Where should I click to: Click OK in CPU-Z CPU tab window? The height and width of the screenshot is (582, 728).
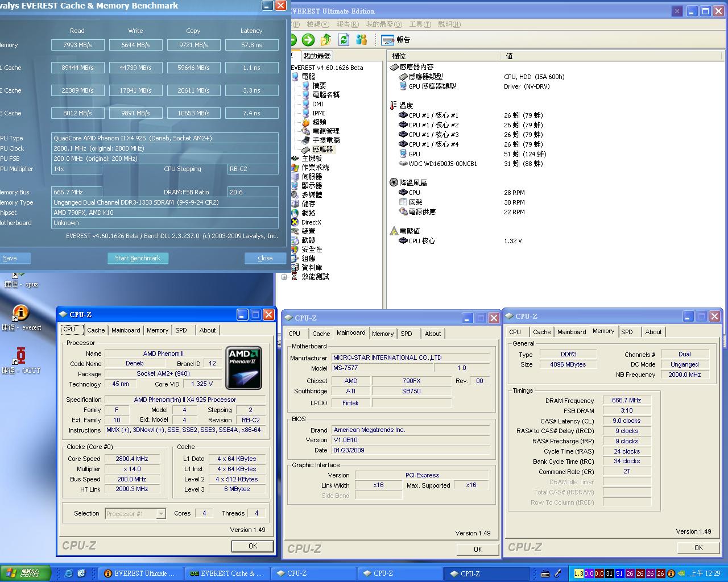pyautogui.click(x=253, y=546)
